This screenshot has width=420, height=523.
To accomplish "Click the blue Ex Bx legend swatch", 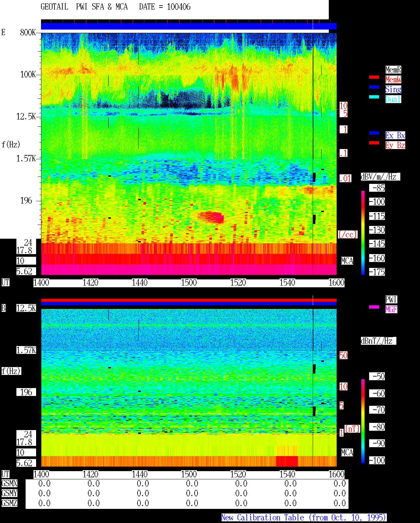I will [x=374, y=133].
